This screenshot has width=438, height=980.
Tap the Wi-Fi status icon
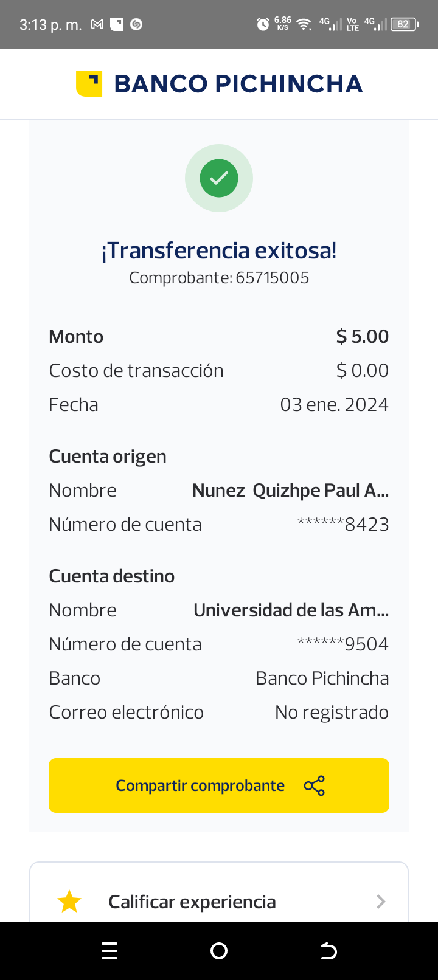tap(303, 24)
